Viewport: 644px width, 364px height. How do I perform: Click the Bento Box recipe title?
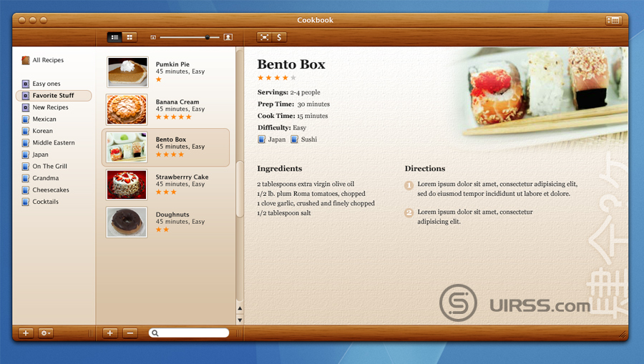point(291,64)
